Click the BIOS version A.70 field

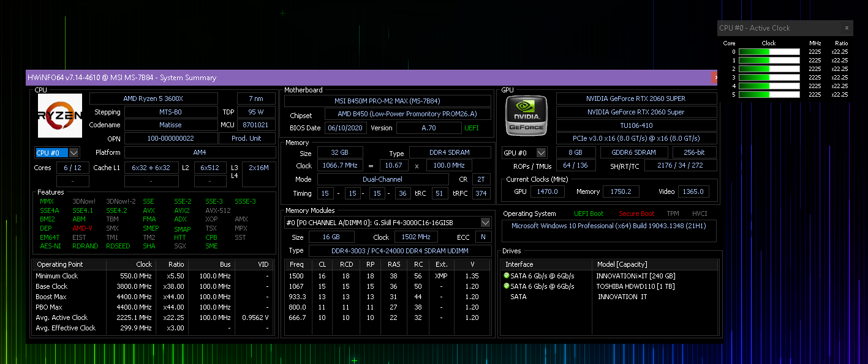pos(428,128)
